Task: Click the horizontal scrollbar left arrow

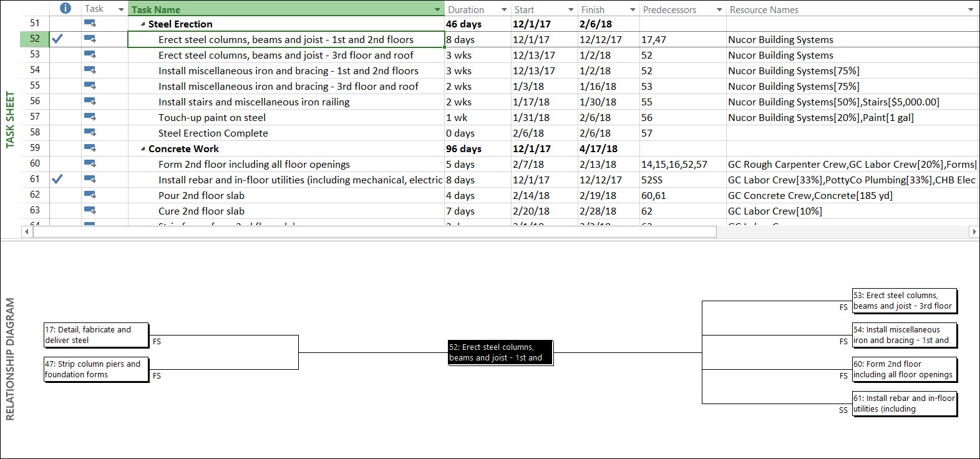Action: [26, 231]
